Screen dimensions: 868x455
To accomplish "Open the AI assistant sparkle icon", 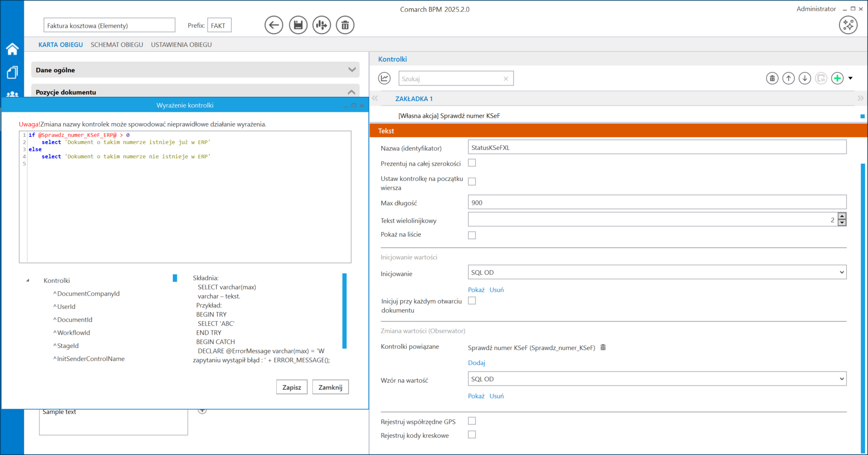I will click(x=848, y=25).
